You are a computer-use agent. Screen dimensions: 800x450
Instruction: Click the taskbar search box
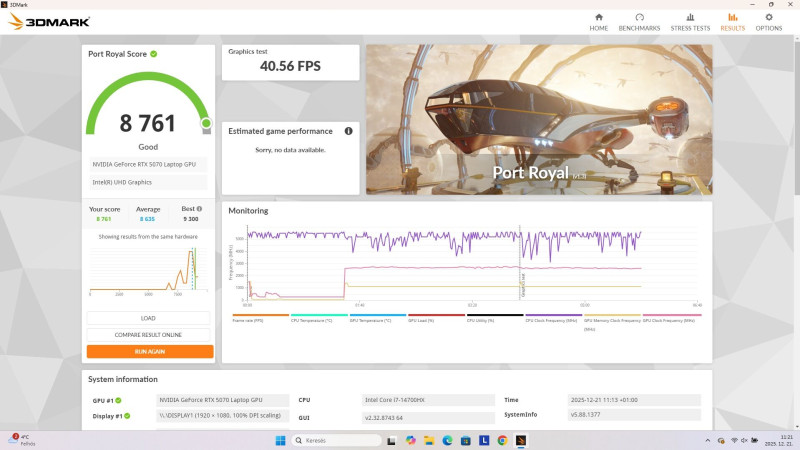[336, 440]
